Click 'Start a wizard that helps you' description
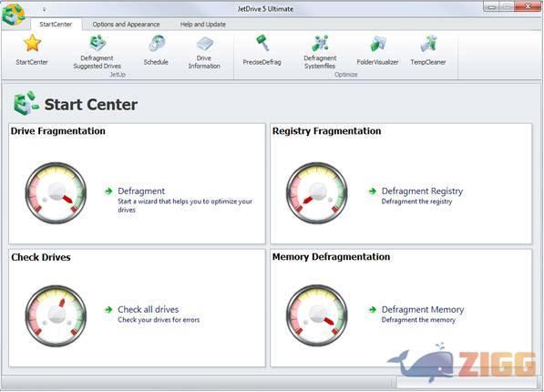544x392 pixels. tap(185, 205)
